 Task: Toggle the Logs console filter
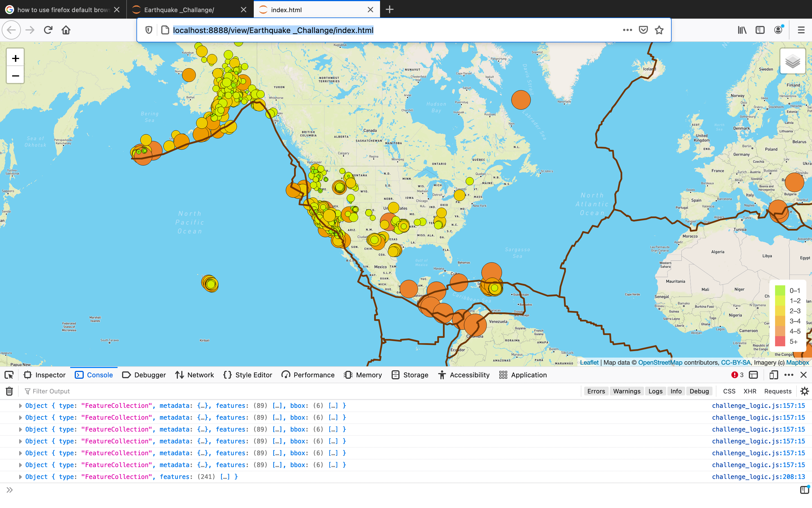pos(655,391)
